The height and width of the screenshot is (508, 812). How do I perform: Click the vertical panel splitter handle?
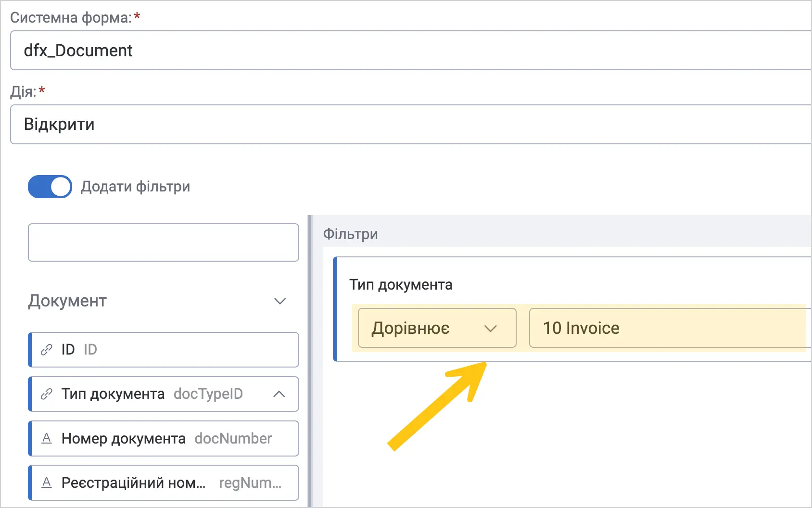pos(310,361)
